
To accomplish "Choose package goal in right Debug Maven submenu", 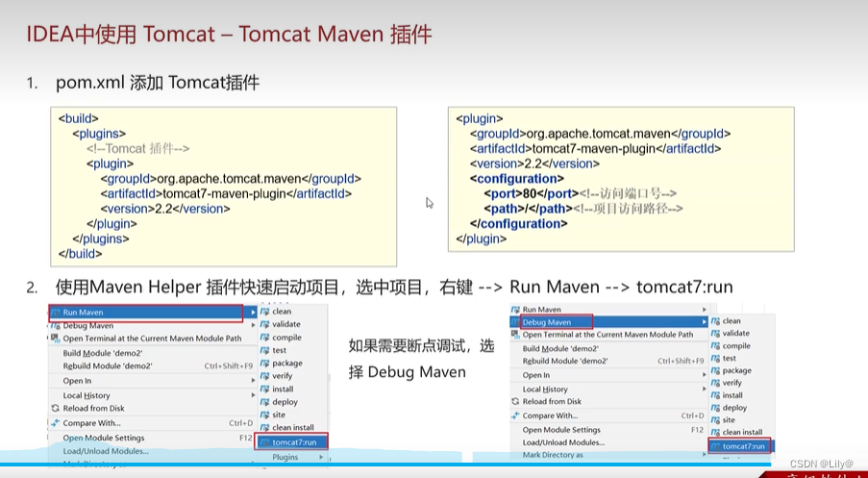I will pyautogui.click(x=737, y=370).
